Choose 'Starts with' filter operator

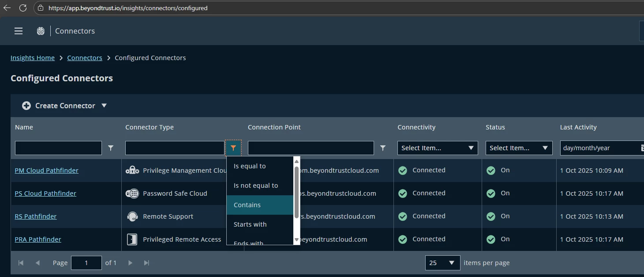click(x=260, y=224)
